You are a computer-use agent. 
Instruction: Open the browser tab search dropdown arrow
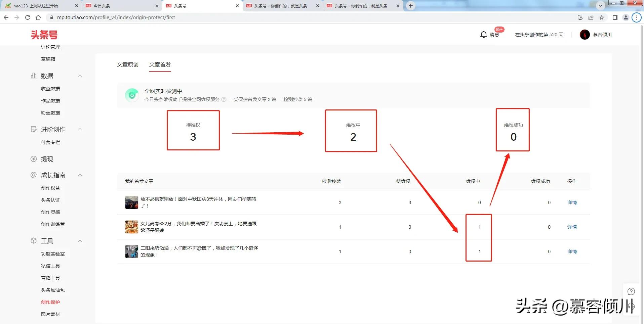pos(600,6)
